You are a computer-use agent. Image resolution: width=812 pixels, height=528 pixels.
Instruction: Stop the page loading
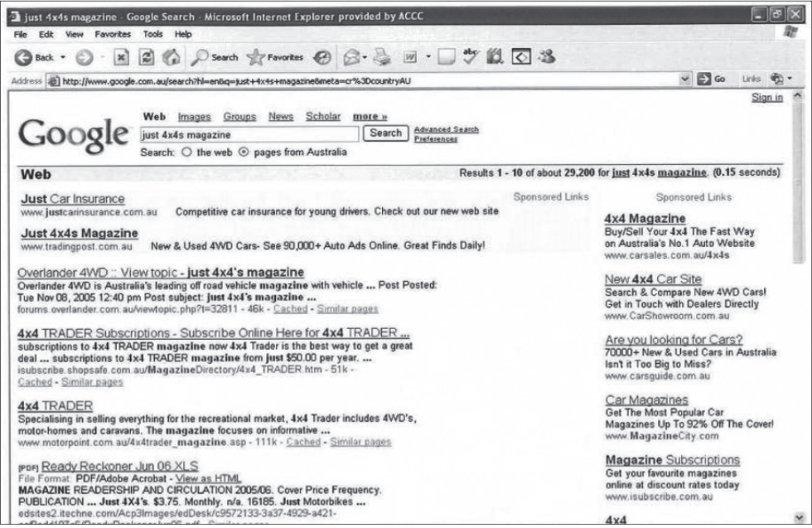121,57
